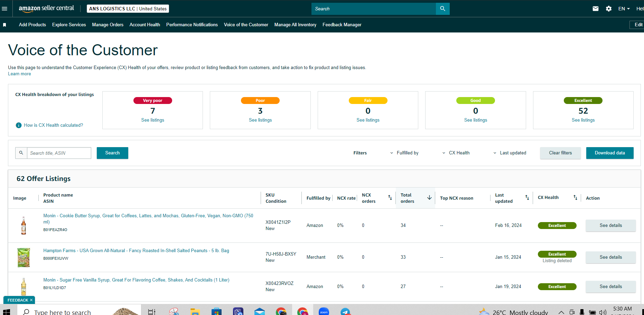The height and width of the screenshot is (315, 644).
Task: Open the Mail app on taskbar
Action: click(260, 312)
